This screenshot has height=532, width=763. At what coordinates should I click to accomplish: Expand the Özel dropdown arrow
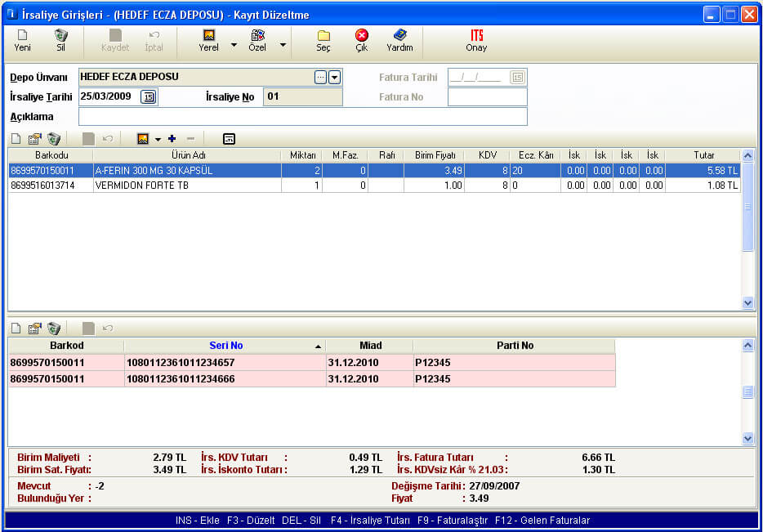click(283, 45)
